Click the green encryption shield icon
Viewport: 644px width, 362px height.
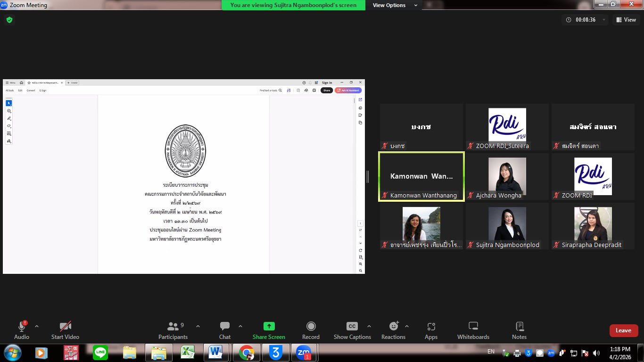pos(9,20)
